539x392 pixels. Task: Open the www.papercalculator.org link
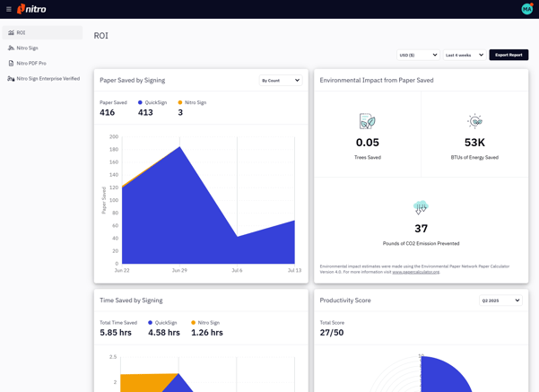point(416,271)
